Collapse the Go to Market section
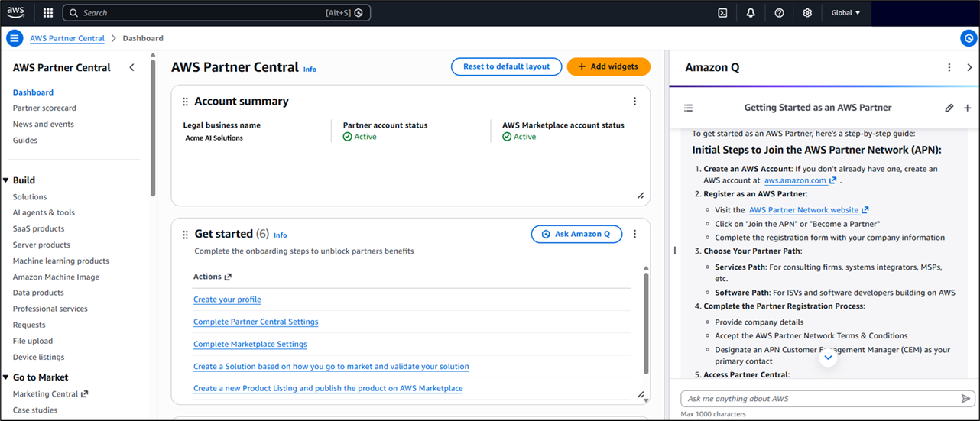Screen dimensions: 980x421 (6, 377)
